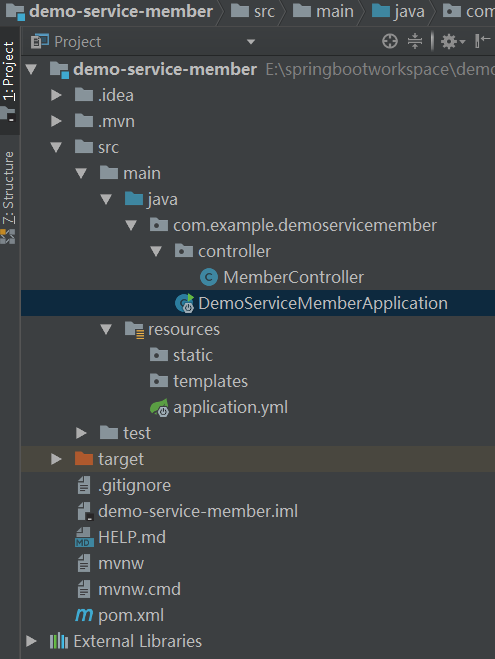Collapse the src folder arrow

point(56,147)
